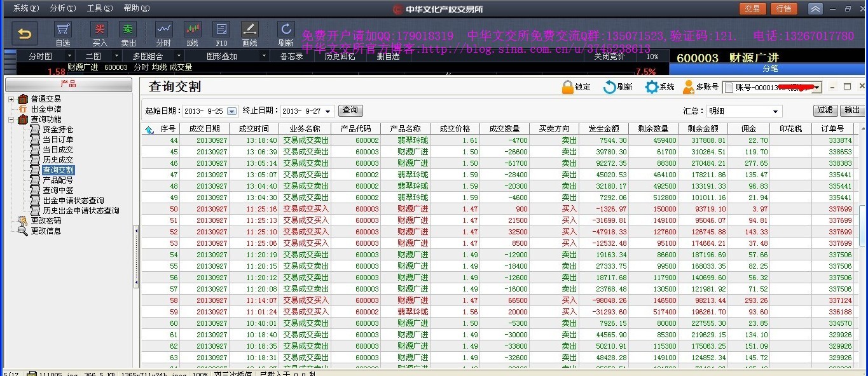The width and height of the screenshot is (868, 376).
Task: Click the 当日订单 document icon
Action: [36, 140]
